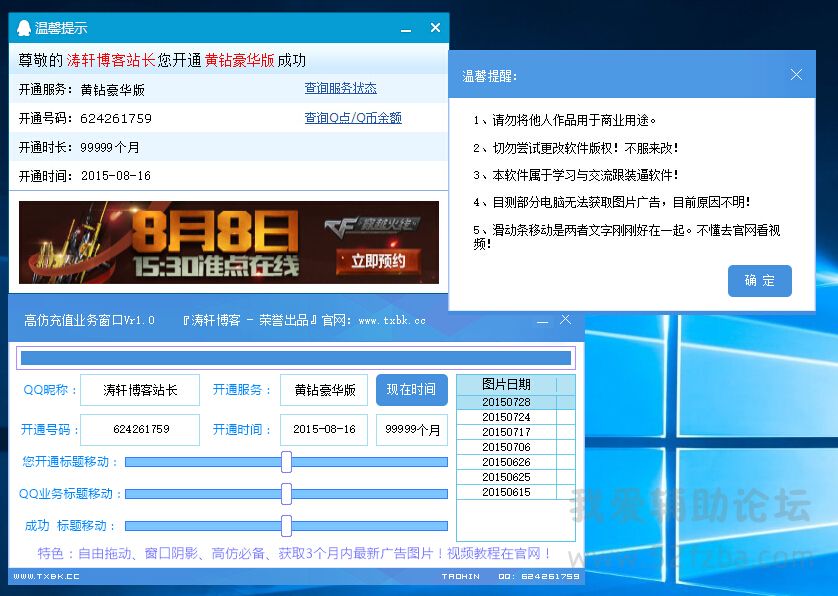The height and width of the screenshot is (596, 838).
Task: Click the 特色 feature description line at the bottom
Action: click(294, 553)
